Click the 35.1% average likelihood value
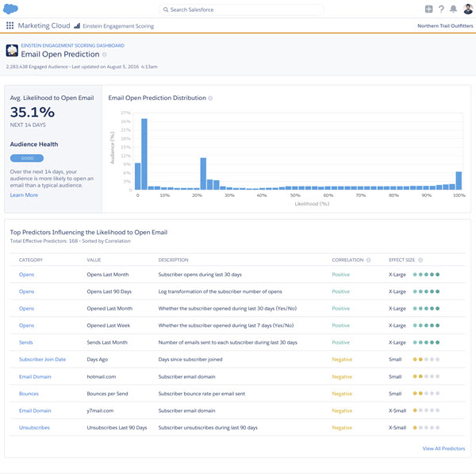 tap(33, 112)
